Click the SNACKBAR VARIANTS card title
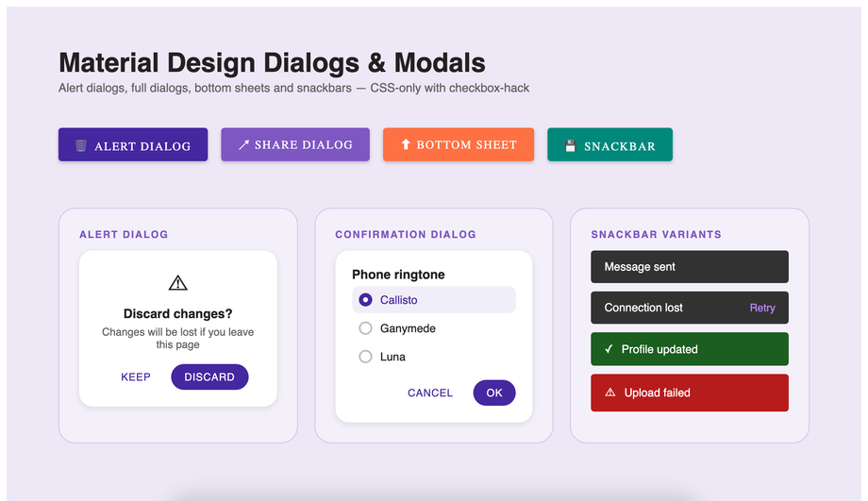This screenshot has height=501, width=868. click(x=656, y=234)
